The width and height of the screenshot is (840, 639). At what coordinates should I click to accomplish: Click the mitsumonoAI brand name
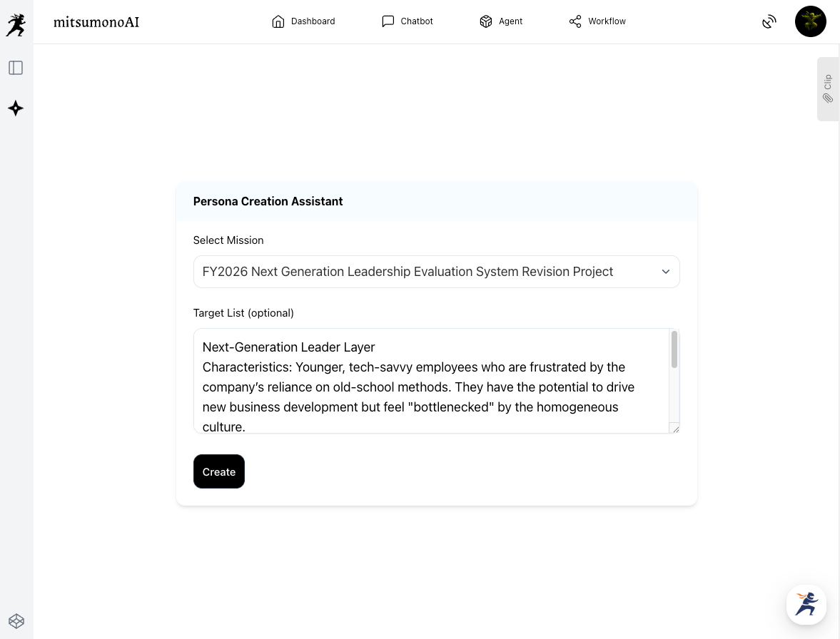[x=96, y=22]
